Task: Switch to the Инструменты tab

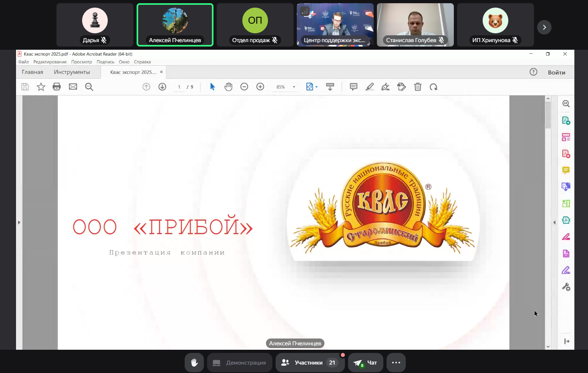Action: (72, 72)
